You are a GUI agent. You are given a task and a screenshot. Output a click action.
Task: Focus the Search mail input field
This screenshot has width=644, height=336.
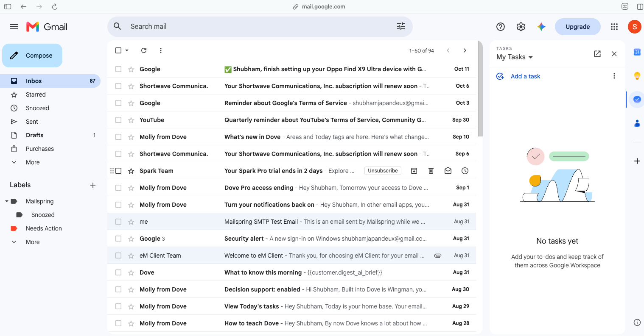pos(260,27)
